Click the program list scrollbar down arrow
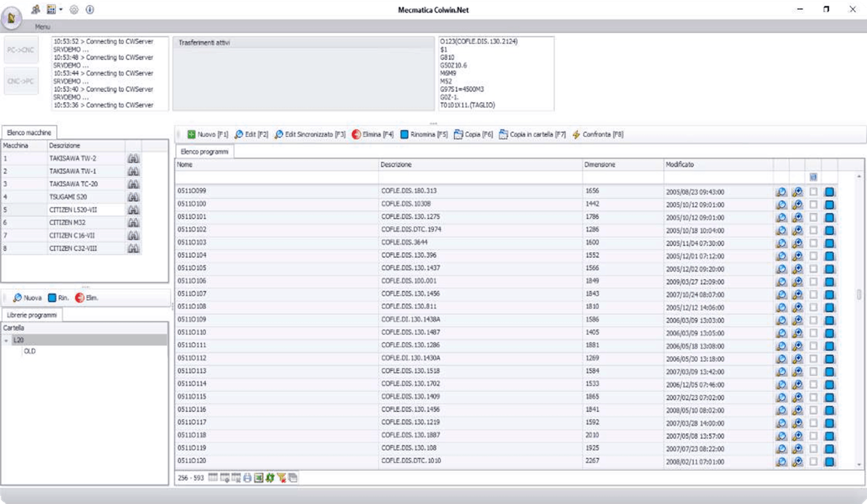Image resolution: width=867 pixels, height=504 pixels. coord(859,465)
